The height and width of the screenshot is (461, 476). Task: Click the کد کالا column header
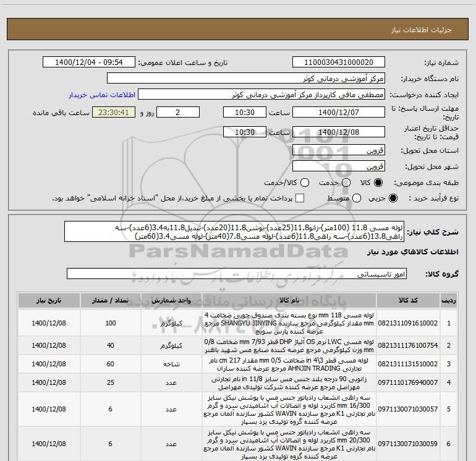point(408,301)
